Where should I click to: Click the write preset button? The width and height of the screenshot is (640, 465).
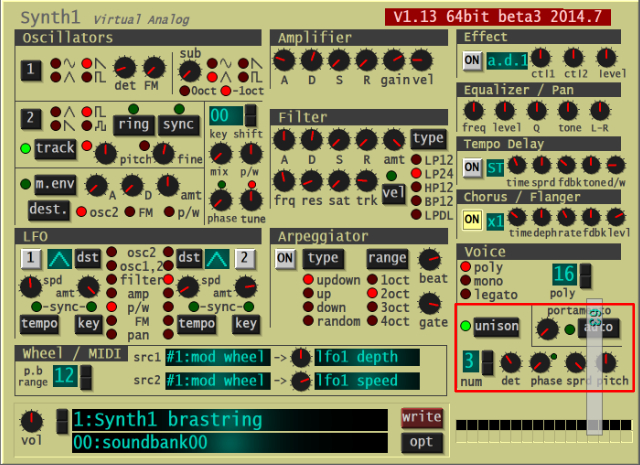pos(422,417)
